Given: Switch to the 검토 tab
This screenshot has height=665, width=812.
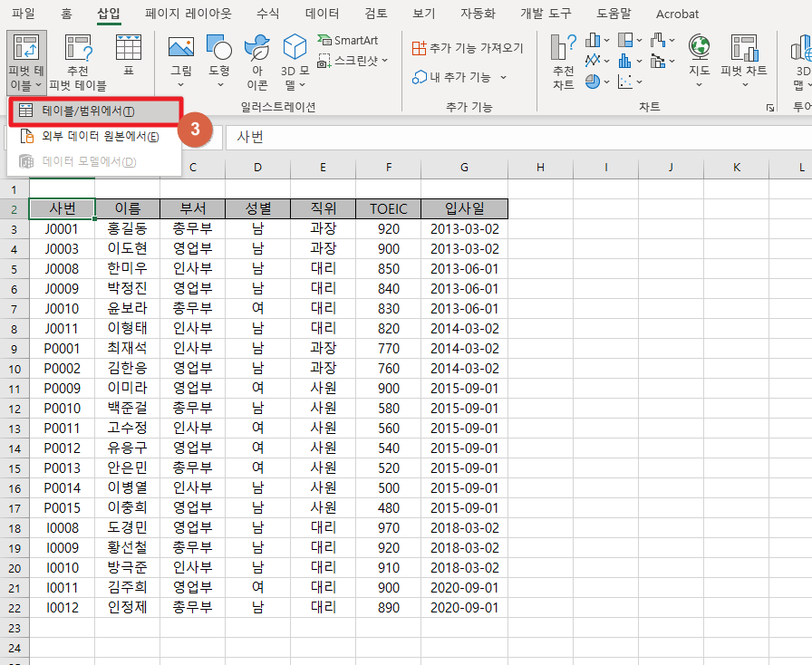Looking at the screenshot, I should point(376,14).
